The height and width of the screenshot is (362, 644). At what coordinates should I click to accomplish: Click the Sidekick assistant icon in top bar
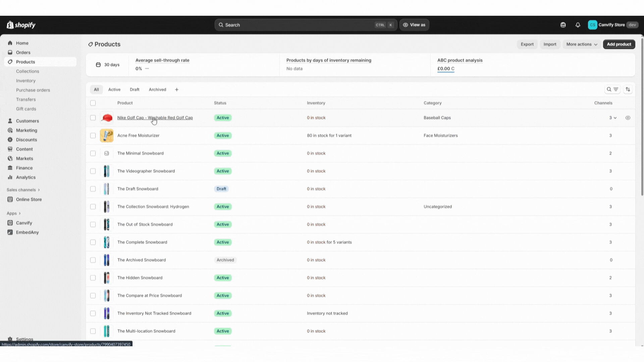coord(563,25)
